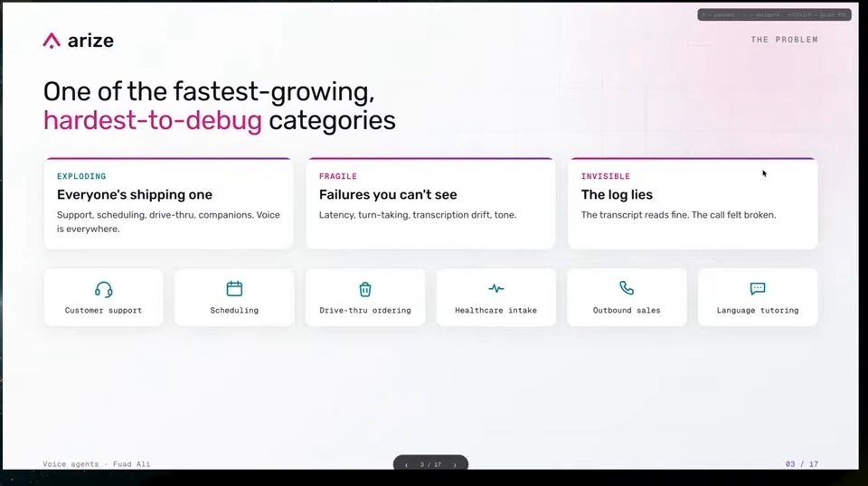Click the 03 / 17 page number
This screenshot has height=486, width=868.
(802, 464)
